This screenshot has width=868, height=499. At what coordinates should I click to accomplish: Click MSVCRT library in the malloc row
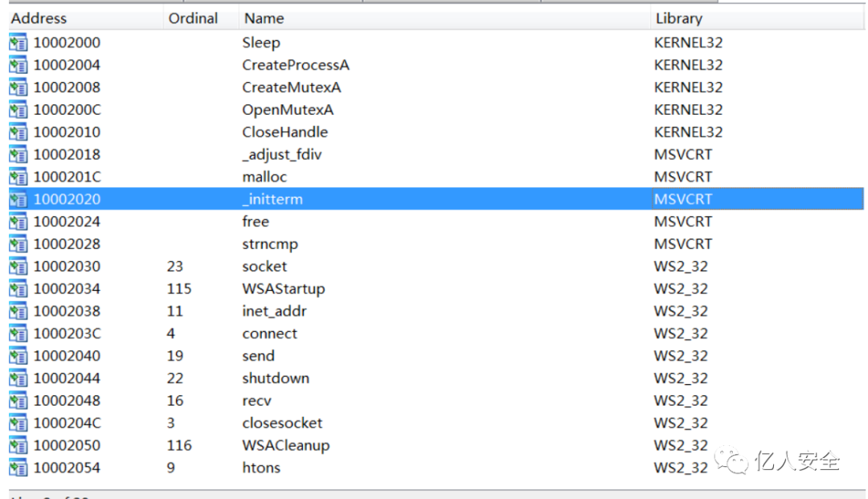coord(683,177)
